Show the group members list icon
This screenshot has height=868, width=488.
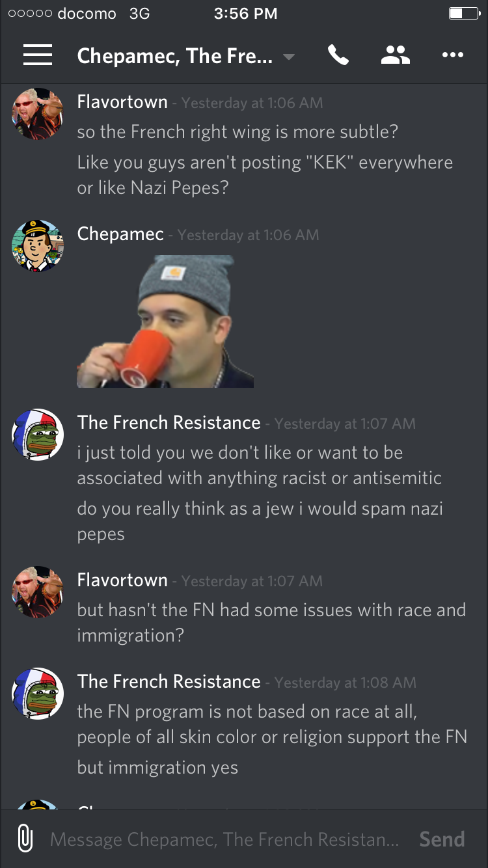(395, 55)
